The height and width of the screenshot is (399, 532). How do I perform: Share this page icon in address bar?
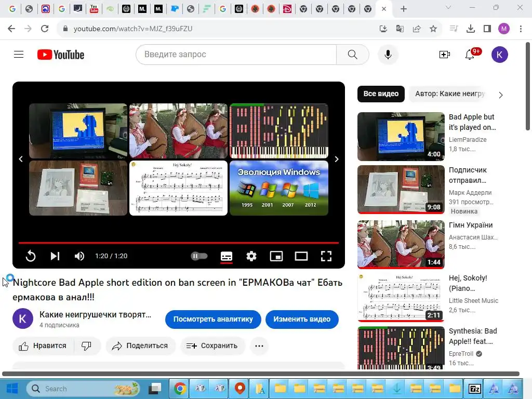click(416, 29)
